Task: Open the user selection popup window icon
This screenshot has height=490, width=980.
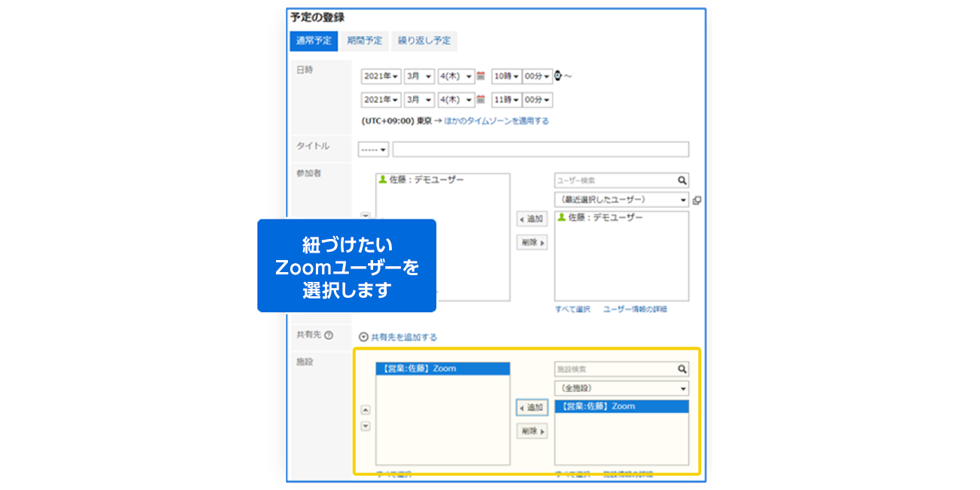Action: 697,201
